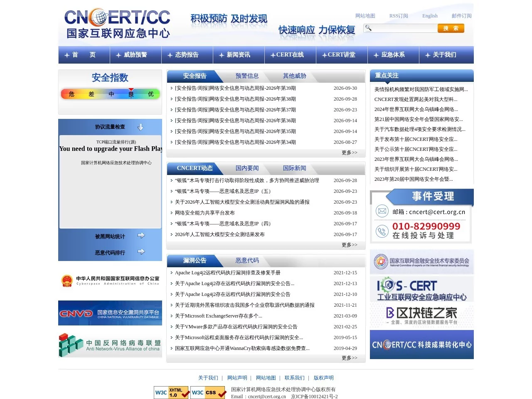
Task: Open the CERT讲堂 navigation menu
Action: pos(342,55)
